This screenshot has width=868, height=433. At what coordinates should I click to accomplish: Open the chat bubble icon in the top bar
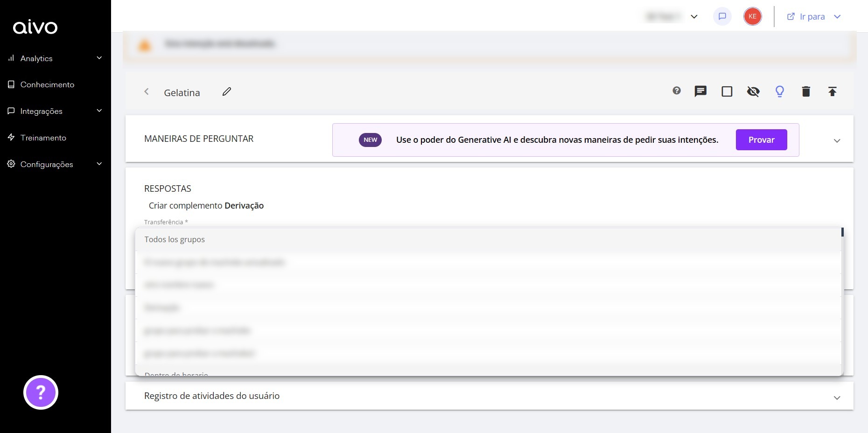coord(722,16)
